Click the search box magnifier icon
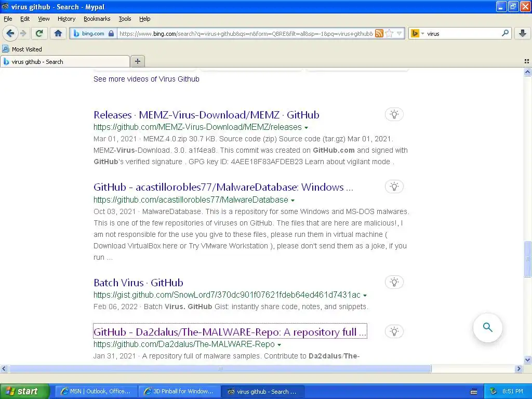The height and width of the screenshot is (399, 532). pyautogui.click(x=505, y=33)
